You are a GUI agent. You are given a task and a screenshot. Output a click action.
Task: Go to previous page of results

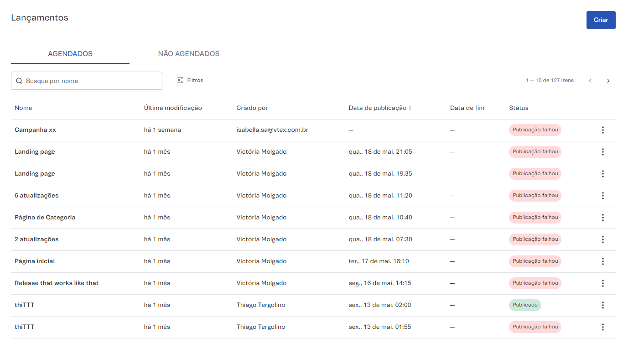[x=590, y=81]
